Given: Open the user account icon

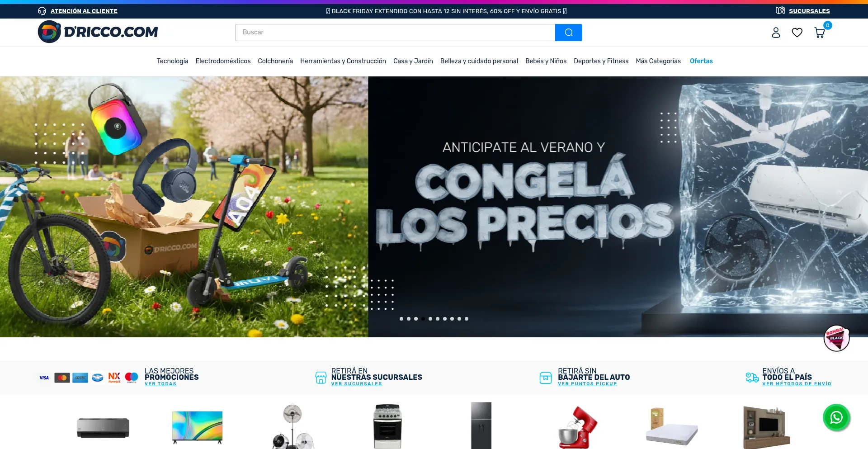Looking at the screenshot, I should pyautogui.click(x=776, y=33).
